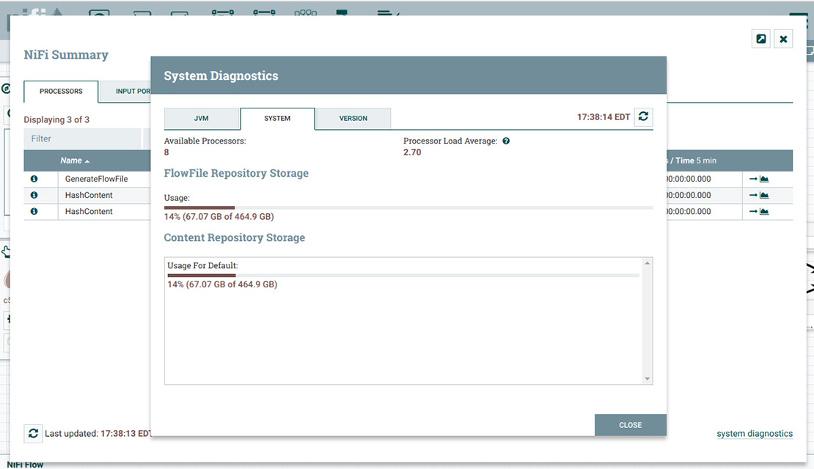This screenshot has height=469, width=814.
Task: Go to last HashContent processor arrow
Action: click(x=753, y=211)
